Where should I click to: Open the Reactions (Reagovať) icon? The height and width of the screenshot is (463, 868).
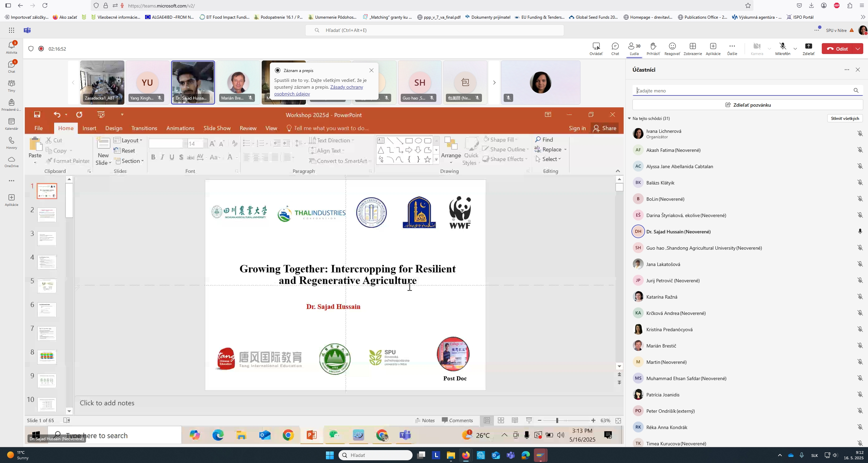click(x=672, y=49)
